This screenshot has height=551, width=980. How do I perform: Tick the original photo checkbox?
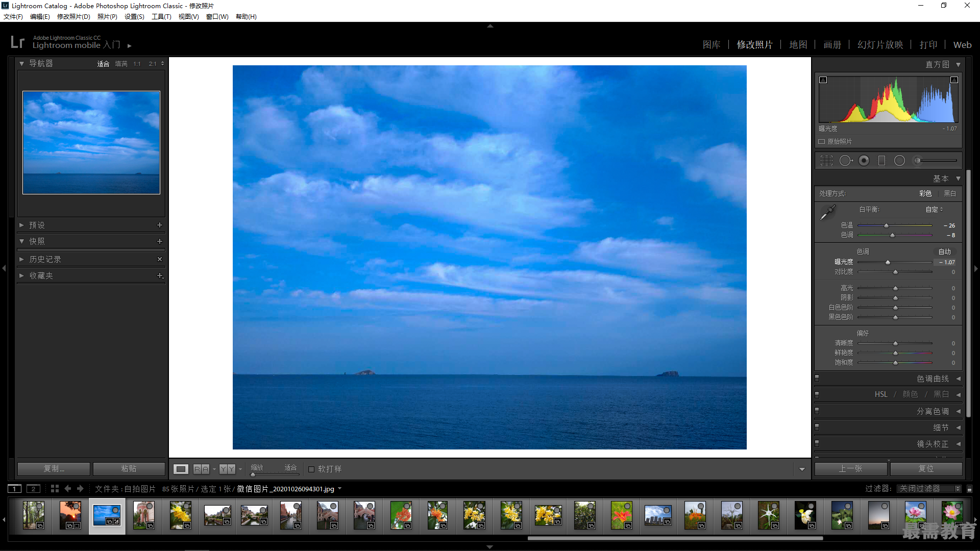point(822,142)
